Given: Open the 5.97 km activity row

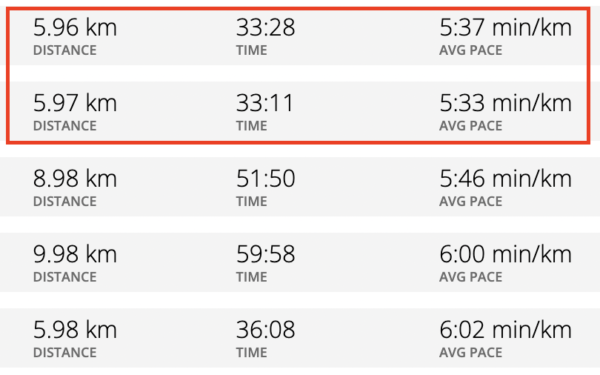Looking at the screenshot, I should tap(298, 111).
